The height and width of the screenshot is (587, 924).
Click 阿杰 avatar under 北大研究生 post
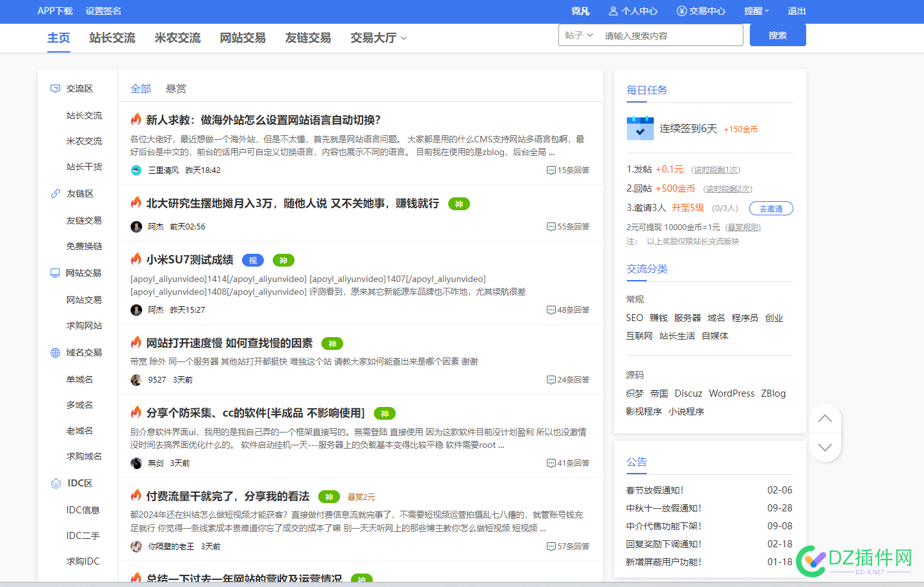(136, 227)
